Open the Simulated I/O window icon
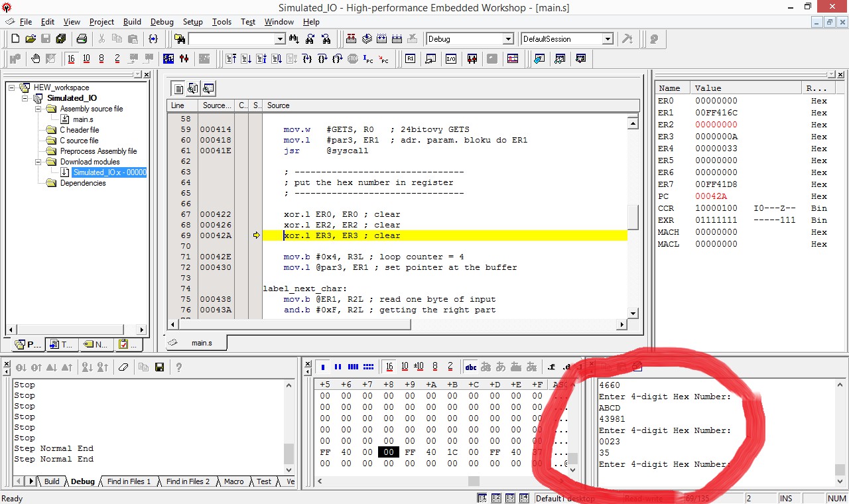Viewport: 849px width, 504px height. pos(451,59)
